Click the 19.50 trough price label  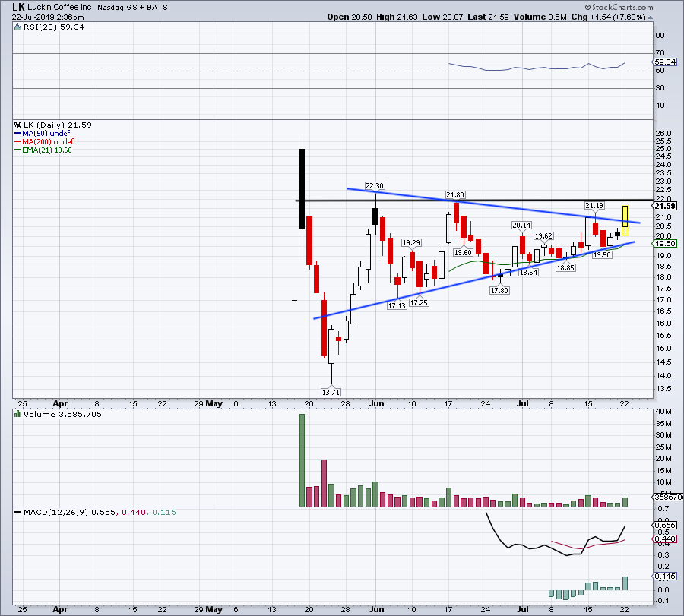[x=602, y=254]
